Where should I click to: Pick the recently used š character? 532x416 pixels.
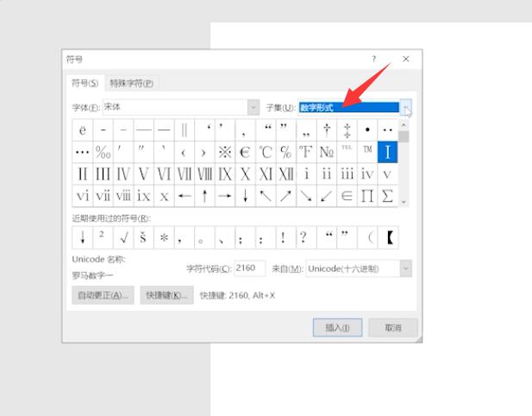click(143, 237)
